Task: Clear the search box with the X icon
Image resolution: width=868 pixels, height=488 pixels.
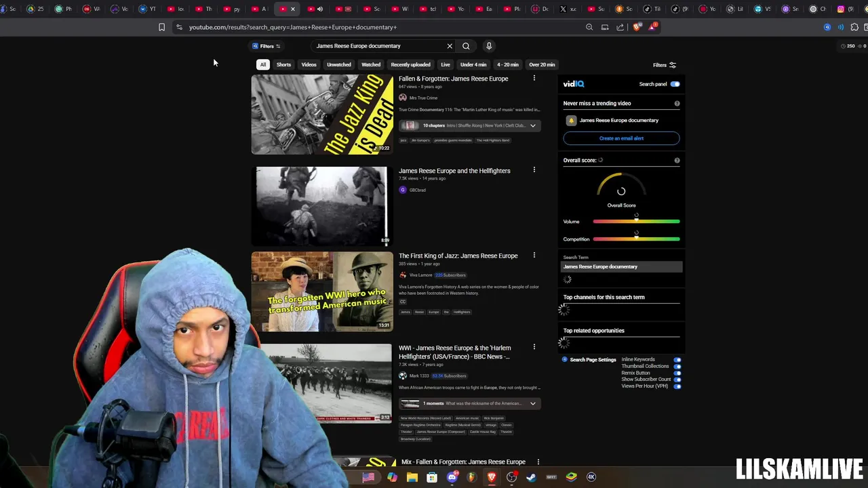Action: pos(450,46)
